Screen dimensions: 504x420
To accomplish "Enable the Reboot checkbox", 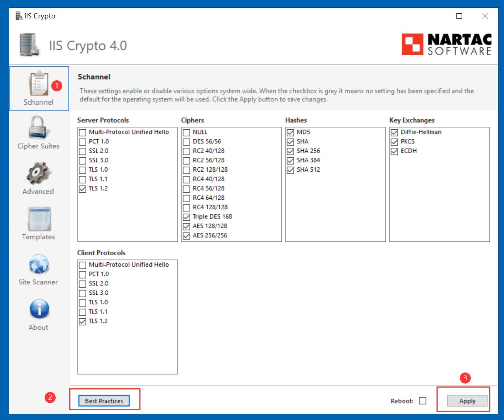I will tap(423, 401).
